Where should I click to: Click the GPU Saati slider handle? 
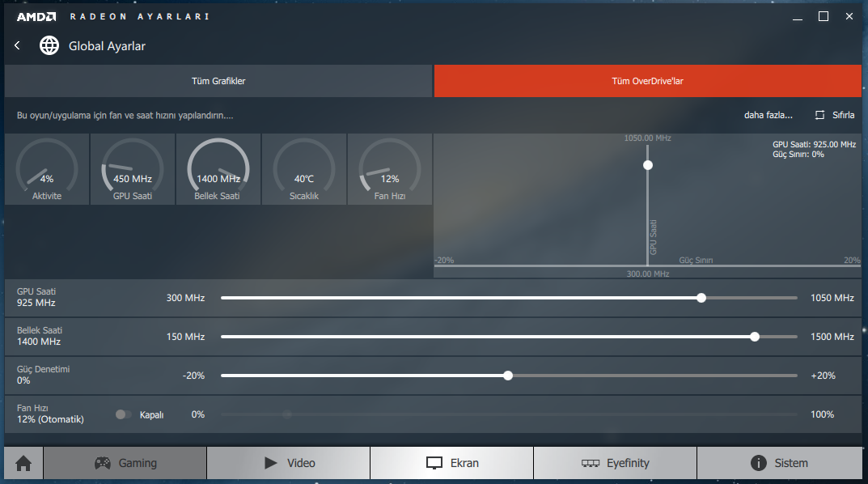(701, 298)
